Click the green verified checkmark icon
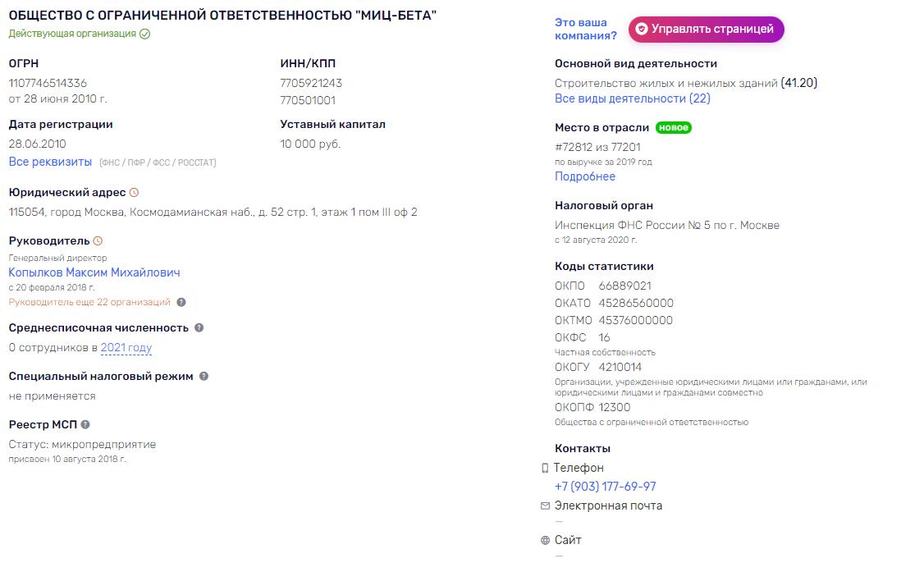This screenshot has height=572, width=924. point(144,34)
